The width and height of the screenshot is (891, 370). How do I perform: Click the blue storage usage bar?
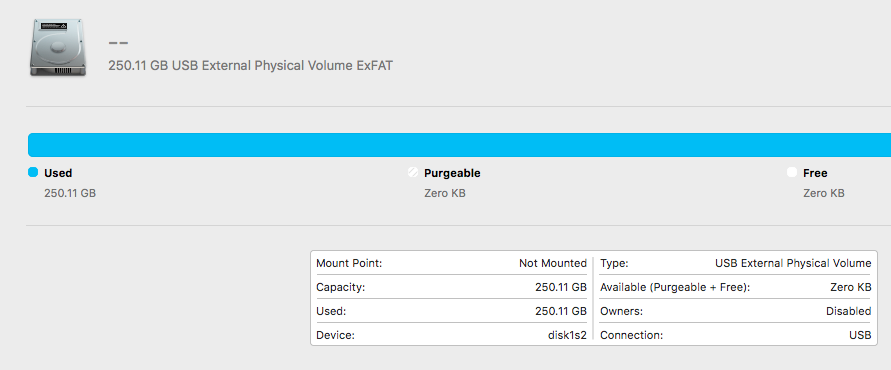click(x=459, y=145)
